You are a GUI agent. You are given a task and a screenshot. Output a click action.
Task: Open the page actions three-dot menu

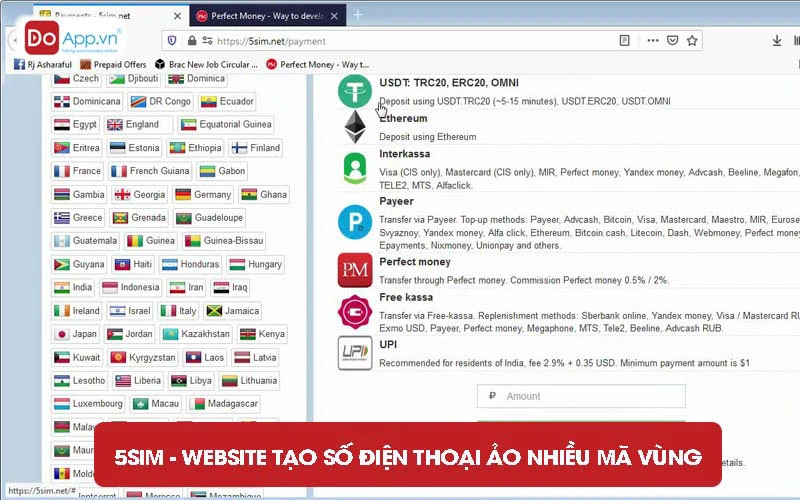653,41
